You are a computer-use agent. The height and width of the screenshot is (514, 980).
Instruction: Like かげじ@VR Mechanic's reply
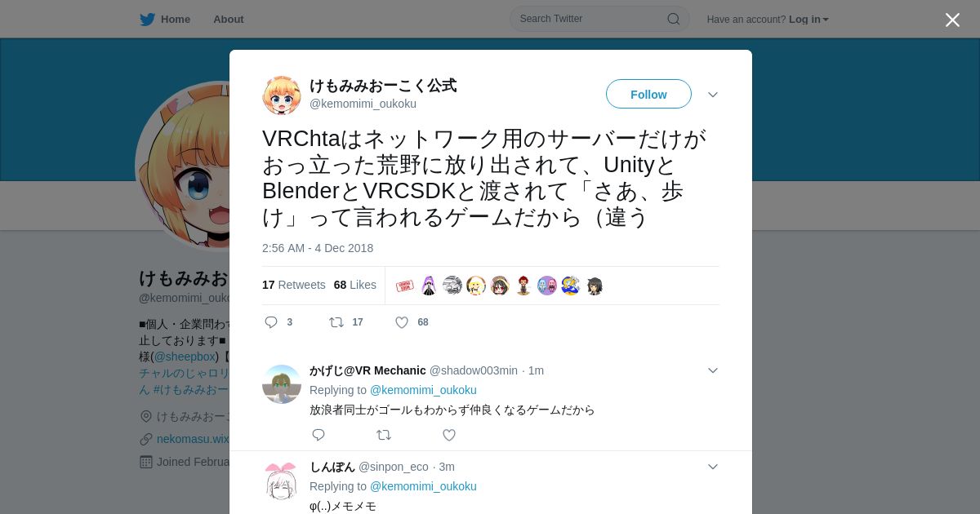pyautogui.click(x=449, y=435)
